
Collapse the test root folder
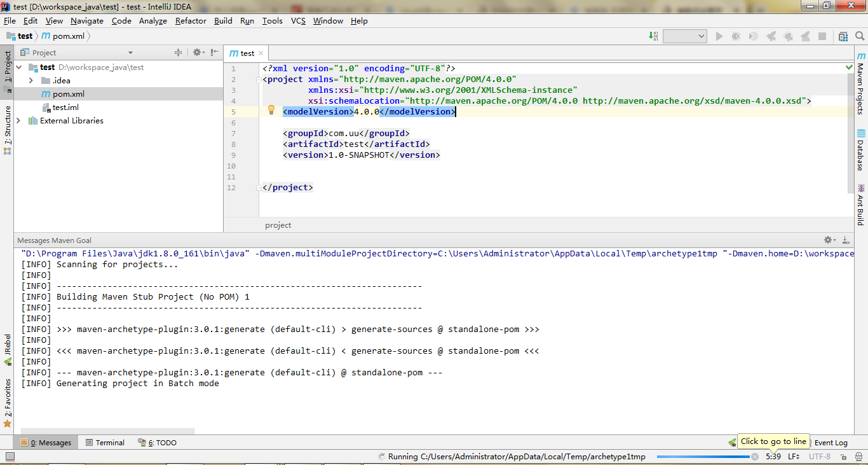[x=19, y=67]
